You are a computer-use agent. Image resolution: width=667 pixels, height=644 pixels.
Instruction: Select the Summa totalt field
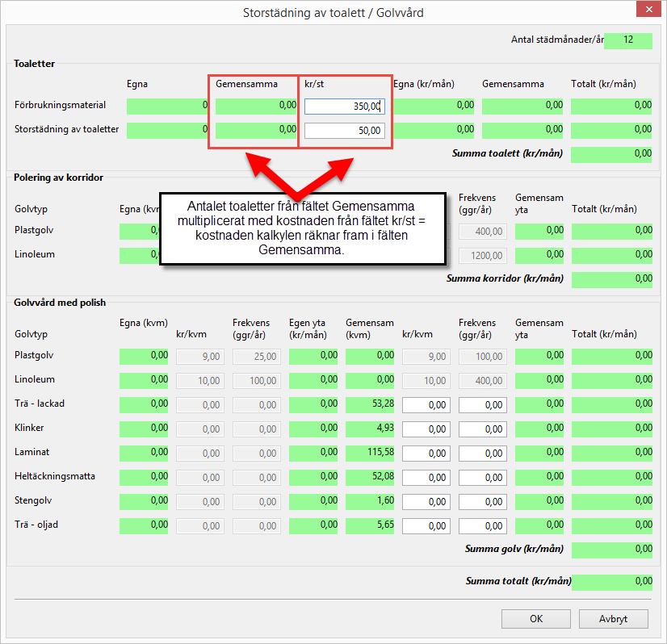(611, 582)
